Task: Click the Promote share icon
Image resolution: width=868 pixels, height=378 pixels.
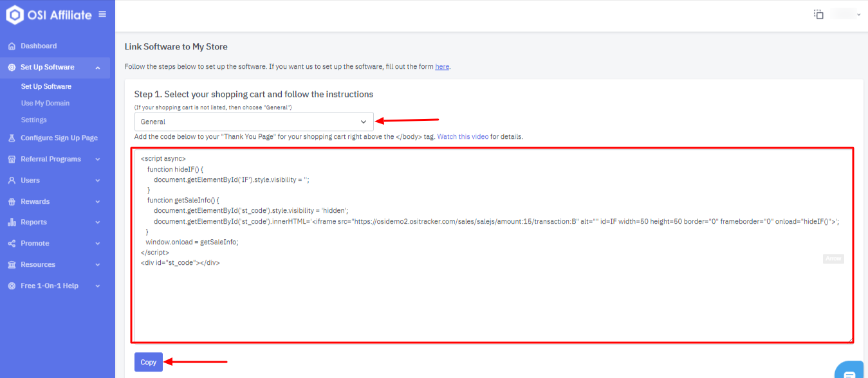Action: coord(12,244)
